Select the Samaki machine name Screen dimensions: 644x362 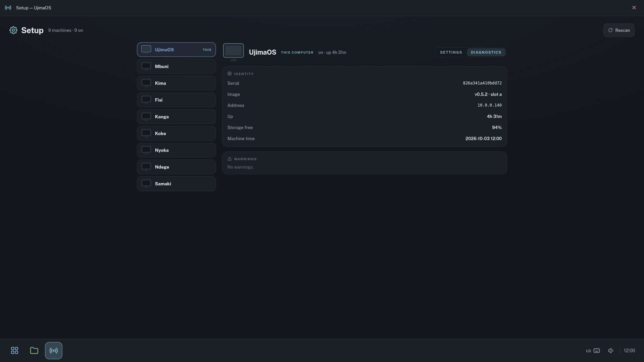pyautogui.click(x=163, y=184)
